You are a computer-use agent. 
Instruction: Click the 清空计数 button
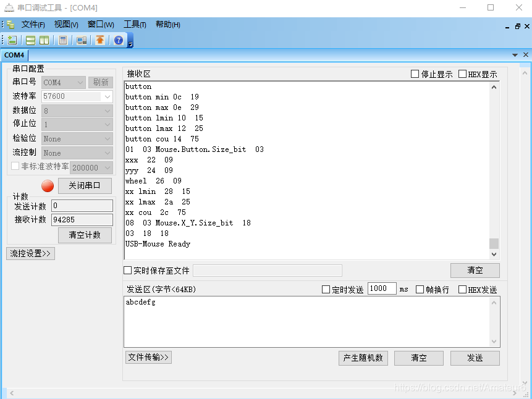pyautogui.click(x=85, y=235)
